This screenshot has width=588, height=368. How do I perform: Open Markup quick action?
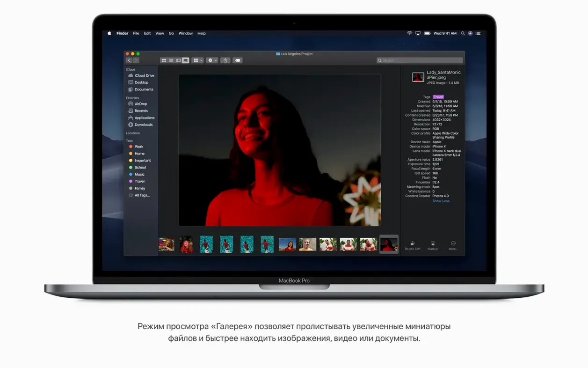pyautogui.click(x=433, y=245)
